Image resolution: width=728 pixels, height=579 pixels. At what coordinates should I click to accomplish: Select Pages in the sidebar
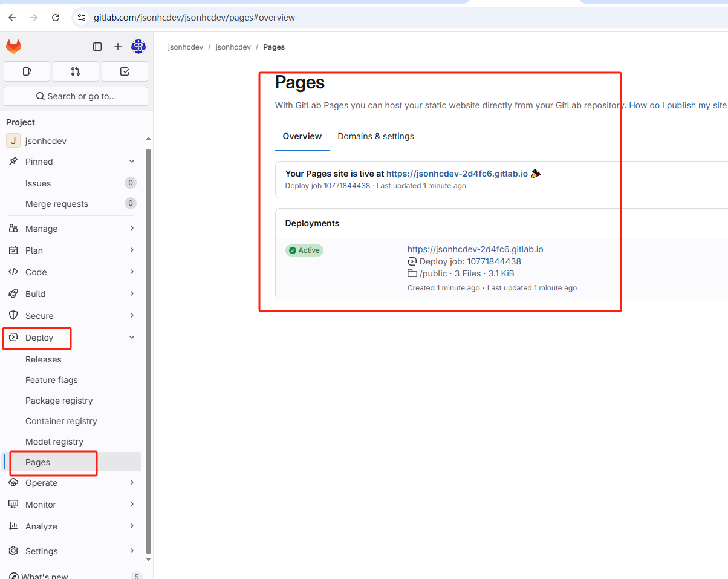click(73, 462)
